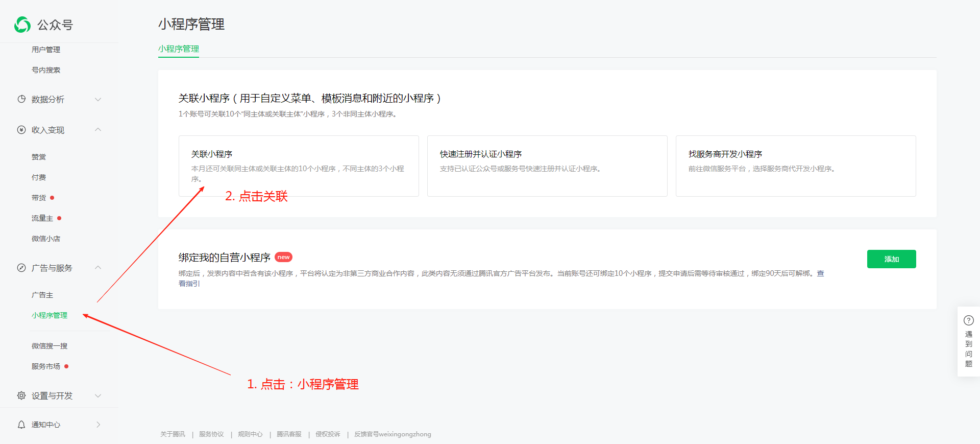
Task: Select 小程序管理 in the sidebar
Action: pos(50,315)
